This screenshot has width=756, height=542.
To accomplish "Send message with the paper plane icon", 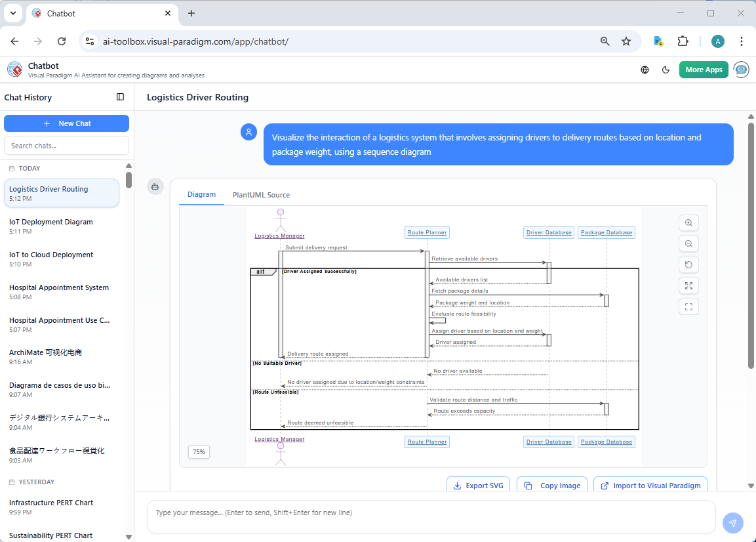I will [732, 523].
